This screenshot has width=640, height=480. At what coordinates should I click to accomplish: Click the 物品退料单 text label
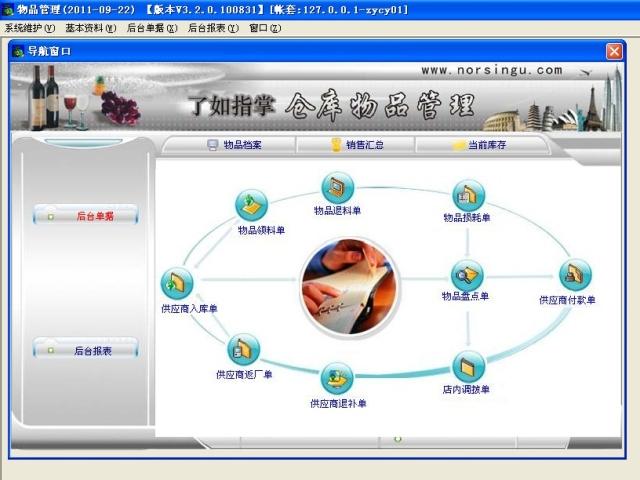click(x=337, y=211)
